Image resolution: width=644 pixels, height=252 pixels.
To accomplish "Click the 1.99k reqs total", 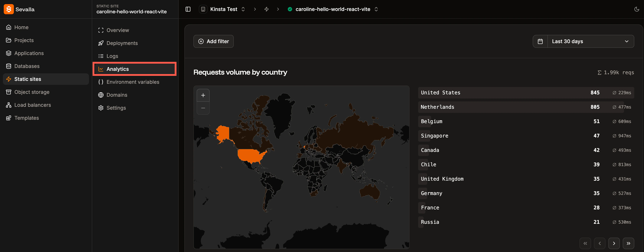I will (616, 73).
